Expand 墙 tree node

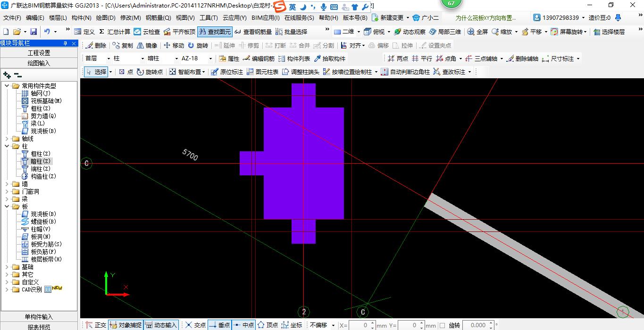[7, 184]
